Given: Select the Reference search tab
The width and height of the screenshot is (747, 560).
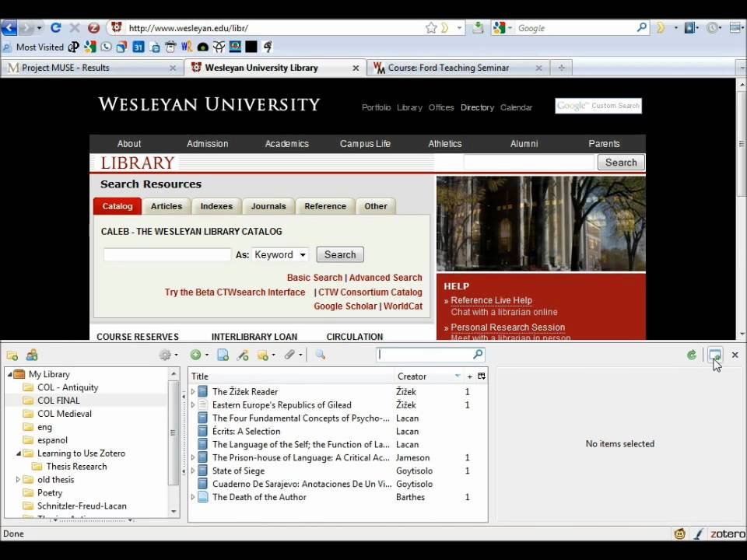Looking at the screenshot, I should click(x=325, y=206).
